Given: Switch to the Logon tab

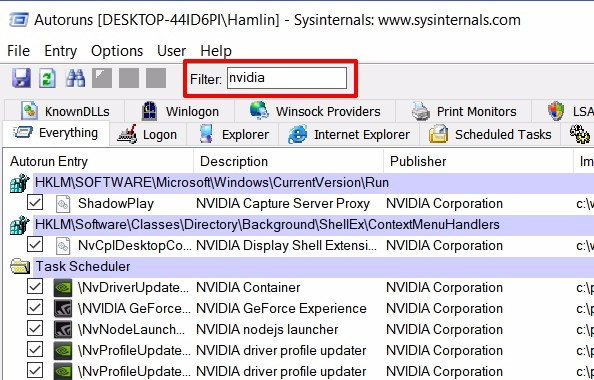Looking at the screenshot, I should tap(147, 134).
